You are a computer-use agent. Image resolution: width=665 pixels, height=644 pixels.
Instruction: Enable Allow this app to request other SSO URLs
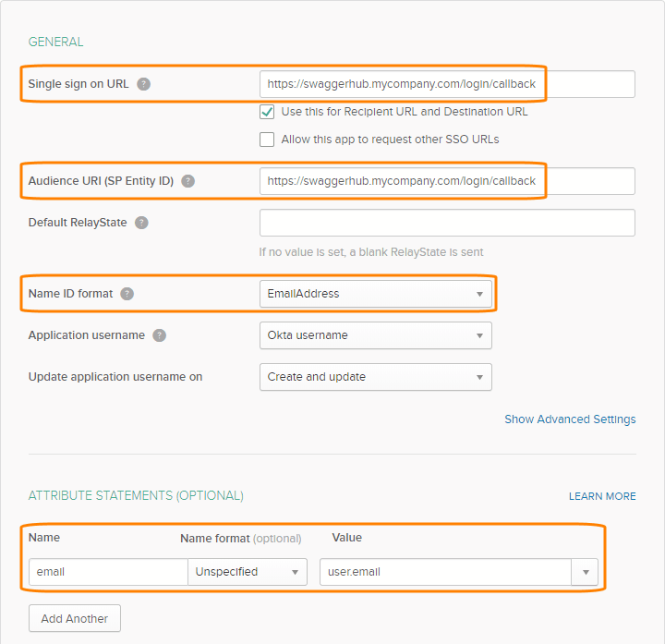tap(267, 140)
